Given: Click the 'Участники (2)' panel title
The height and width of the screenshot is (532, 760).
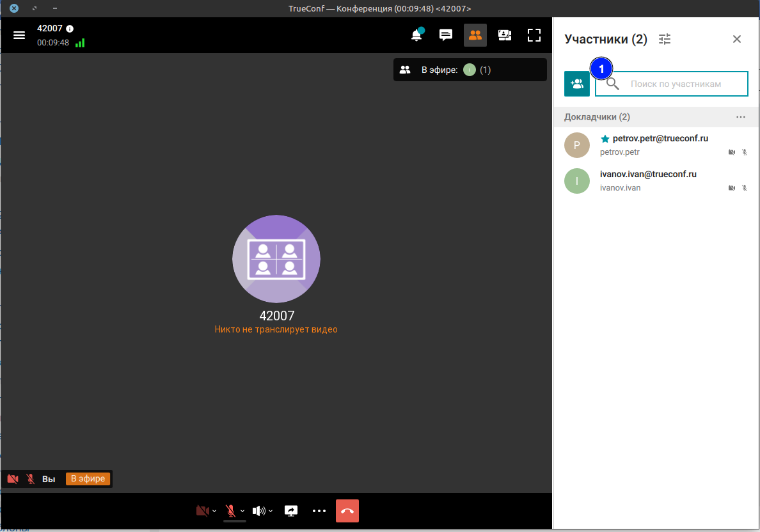Looking at the screenshot, I should click(605, 39).
